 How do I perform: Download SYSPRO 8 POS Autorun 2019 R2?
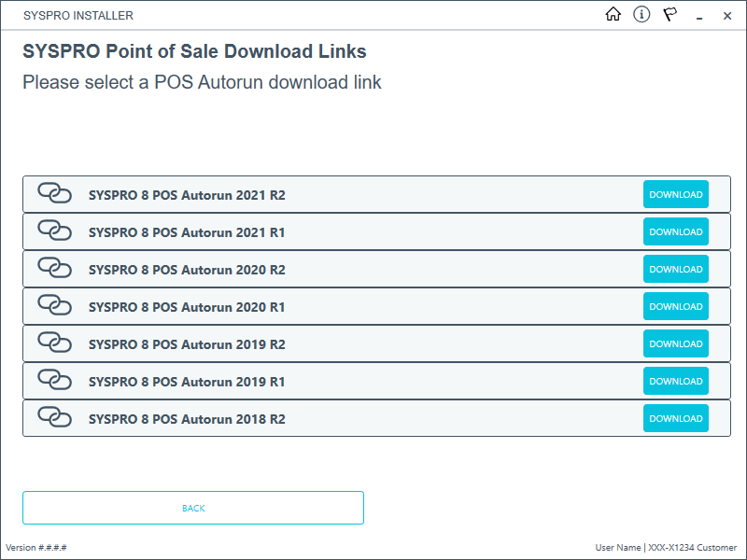675,343
